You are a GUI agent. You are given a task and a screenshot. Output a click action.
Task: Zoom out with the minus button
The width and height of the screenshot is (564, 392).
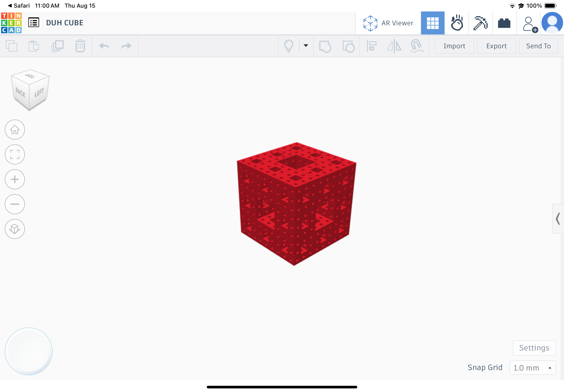point(15,204)
